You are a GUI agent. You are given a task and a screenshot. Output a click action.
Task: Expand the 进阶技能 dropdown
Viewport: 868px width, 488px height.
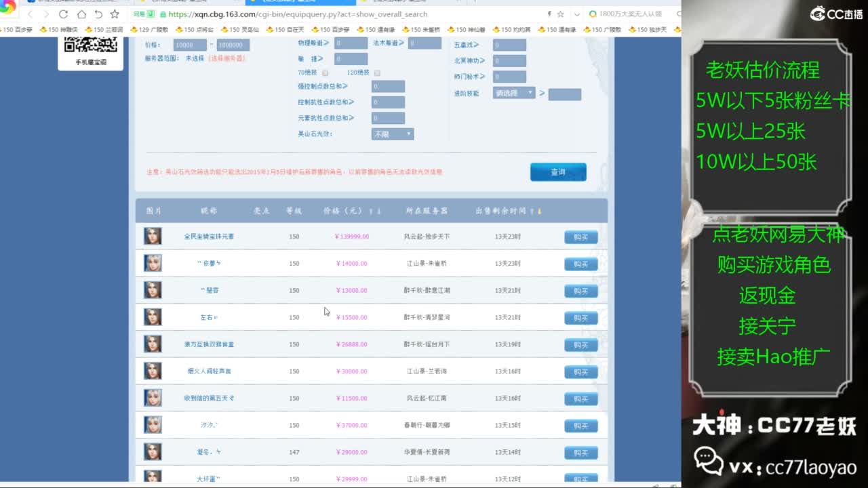click(514, 93)
